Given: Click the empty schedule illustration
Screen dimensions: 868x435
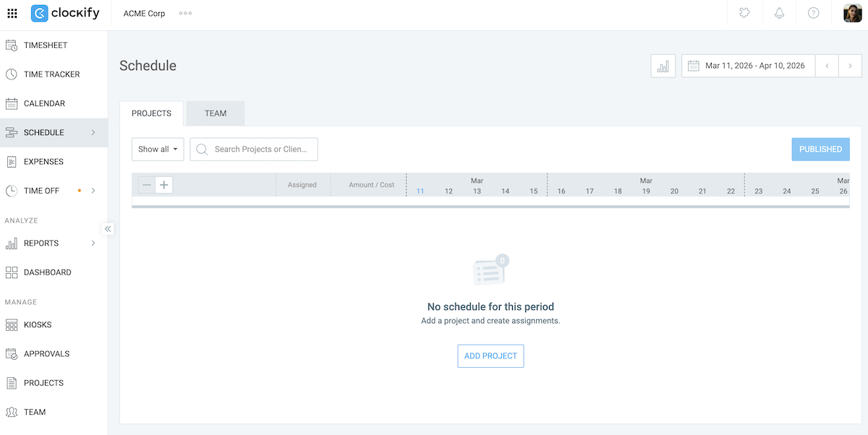Looking at the screenshot, I should 490,270.
